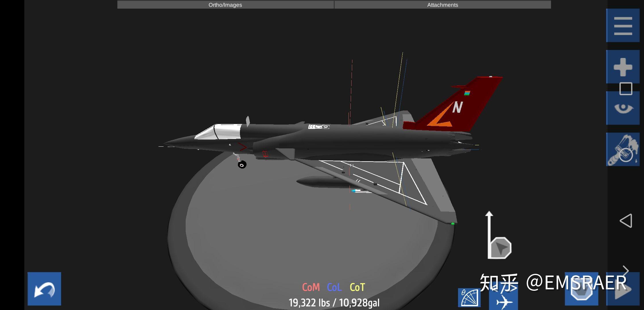Click the blue airplane icon button

(x=504, y=301)
